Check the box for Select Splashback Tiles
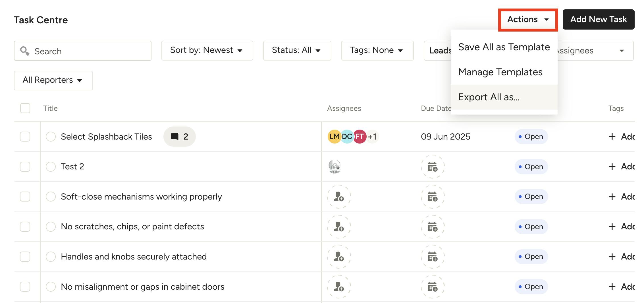644x303 pixels. (25, 137)
